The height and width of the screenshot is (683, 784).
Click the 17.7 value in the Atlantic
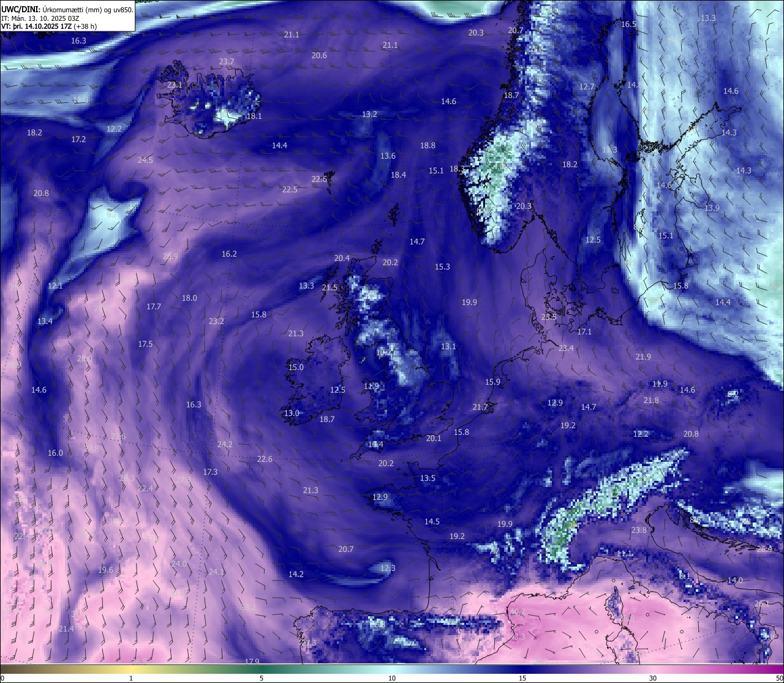click(x=154, y=306)
